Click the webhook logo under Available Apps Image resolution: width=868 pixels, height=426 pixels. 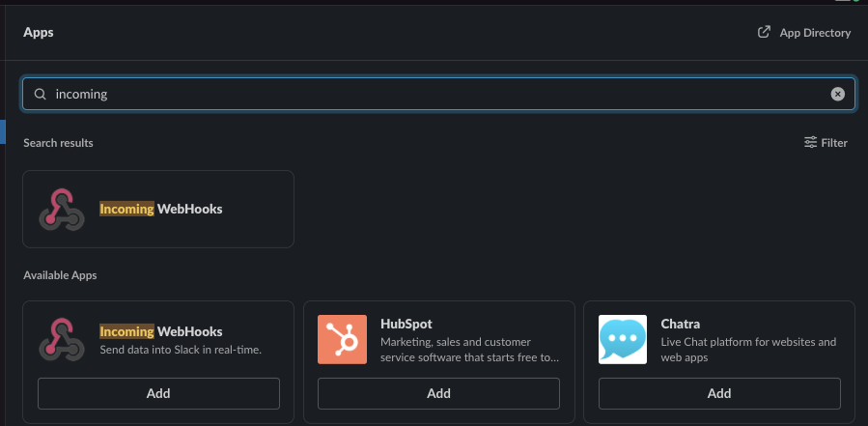(x=62, y=339)
